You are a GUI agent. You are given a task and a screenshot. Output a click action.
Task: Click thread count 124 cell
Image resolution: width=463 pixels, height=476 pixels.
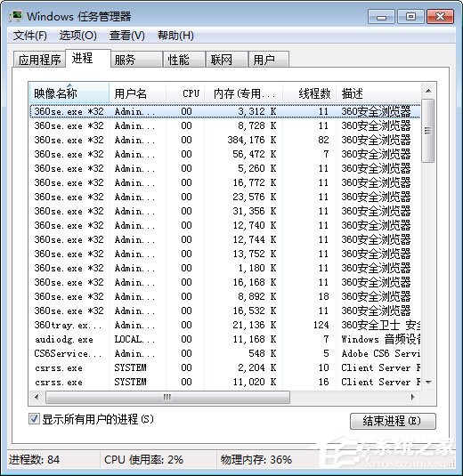[321, 325]
